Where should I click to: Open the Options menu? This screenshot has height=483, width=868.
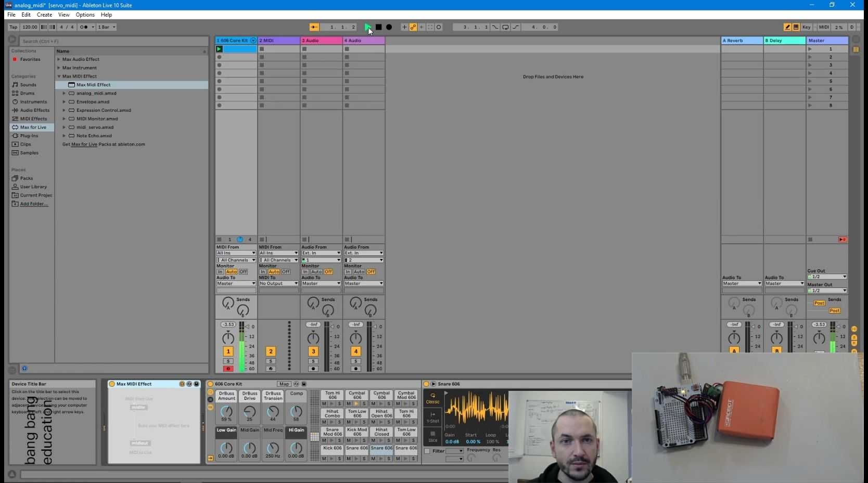click(85, 15)
